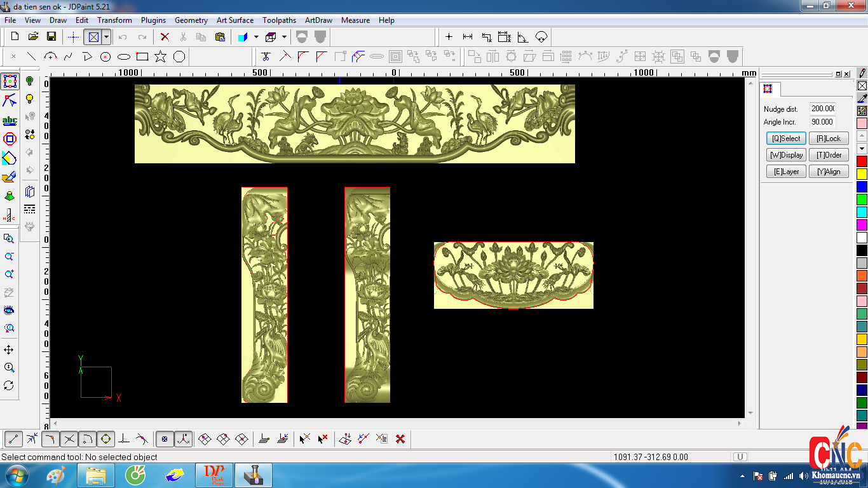Open the Art Surface menu

point(234,20)
